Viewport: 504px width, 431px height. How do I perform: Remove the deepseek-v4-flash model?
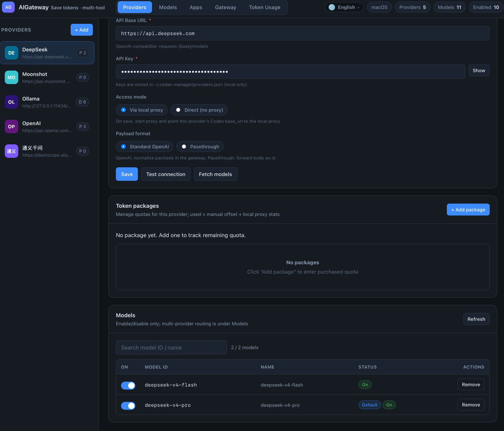(471, 385)
